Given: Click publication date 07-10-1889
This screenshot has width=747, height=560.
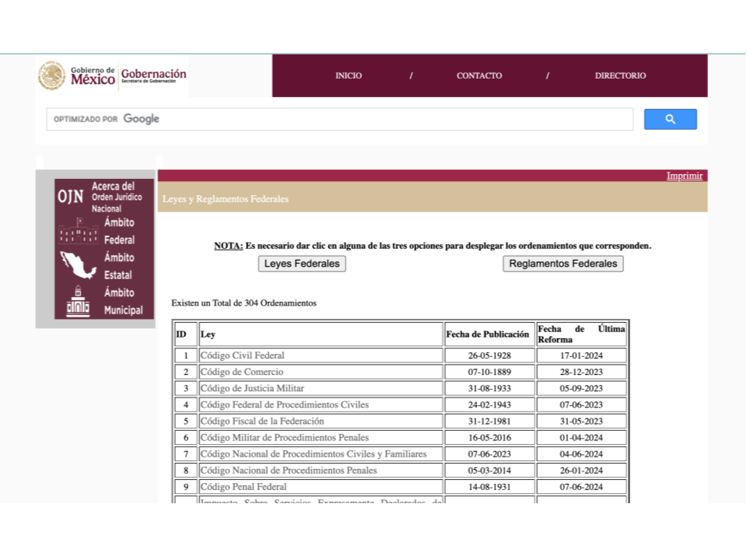Looking at the screenshot, I should [x=489, y=372].
